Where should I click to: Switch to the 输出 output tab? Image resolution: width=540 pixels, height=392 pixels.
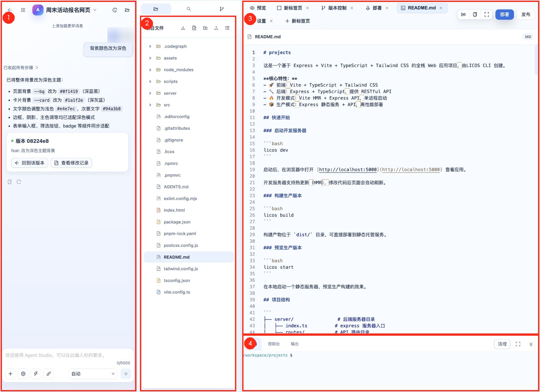coord(295,344)
